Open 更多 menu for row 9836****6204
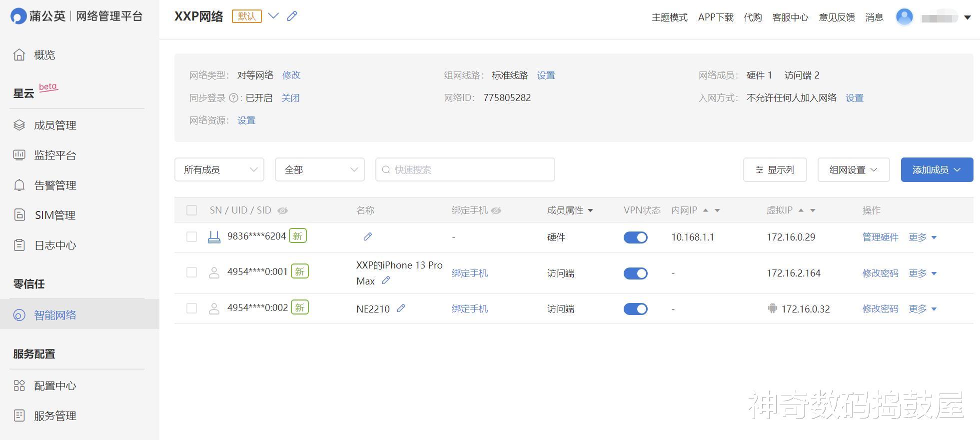Viewport: 980px width, 440px height. pyautogui.click(x=923, y=237)
